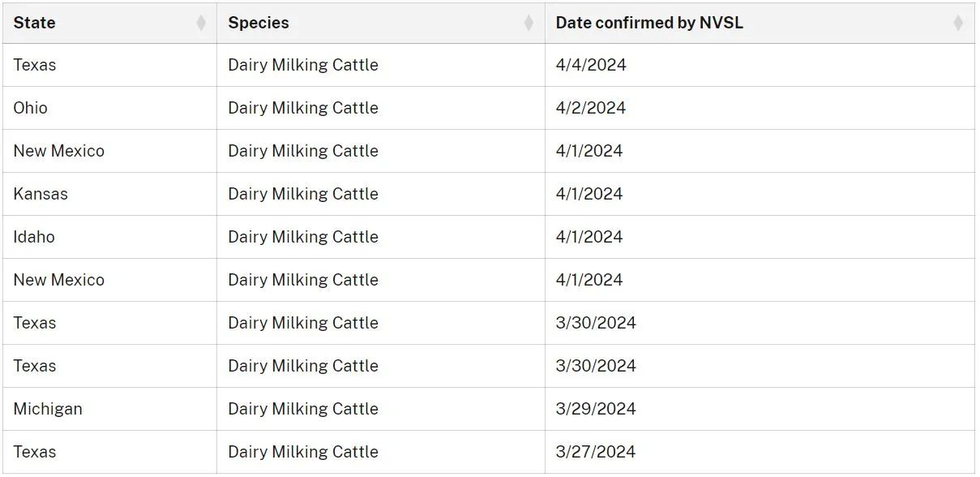Select the Michigan state cell
980x477 pixels.
(x=48, y=409)
